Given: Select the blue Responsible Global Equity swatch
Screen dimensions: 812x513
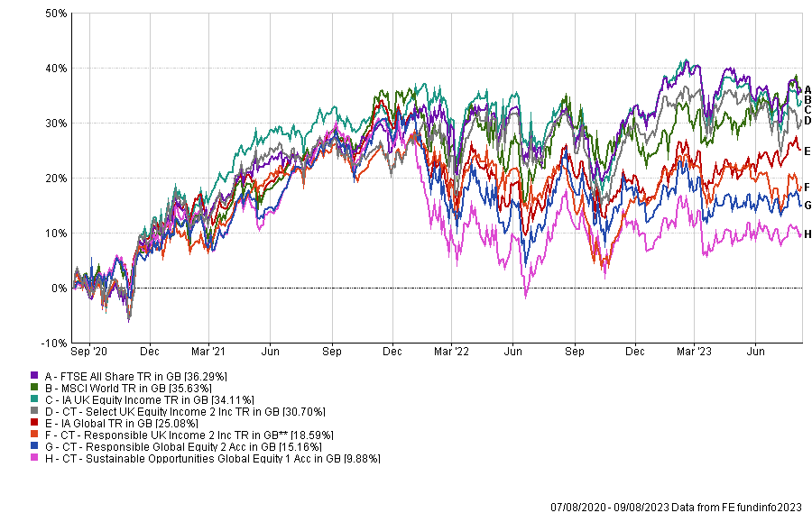Looking at the screenshot, I should coord(34,447).
